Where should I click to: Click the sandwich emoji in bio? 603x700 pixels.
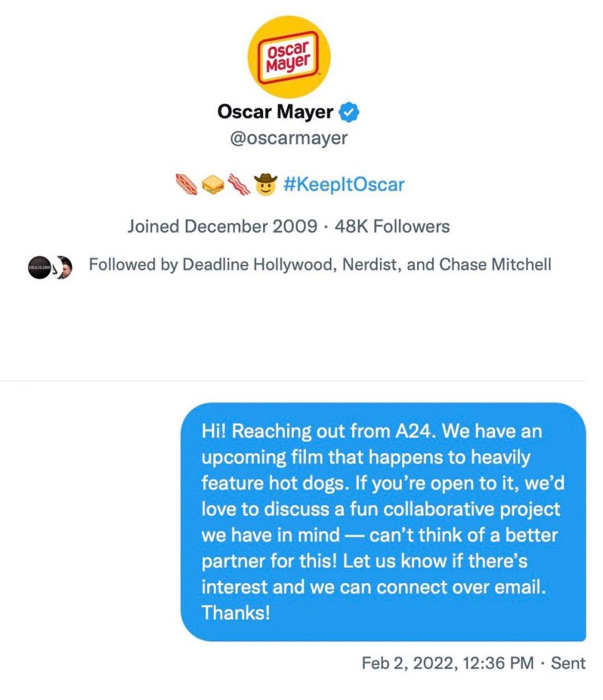point(212,184)
